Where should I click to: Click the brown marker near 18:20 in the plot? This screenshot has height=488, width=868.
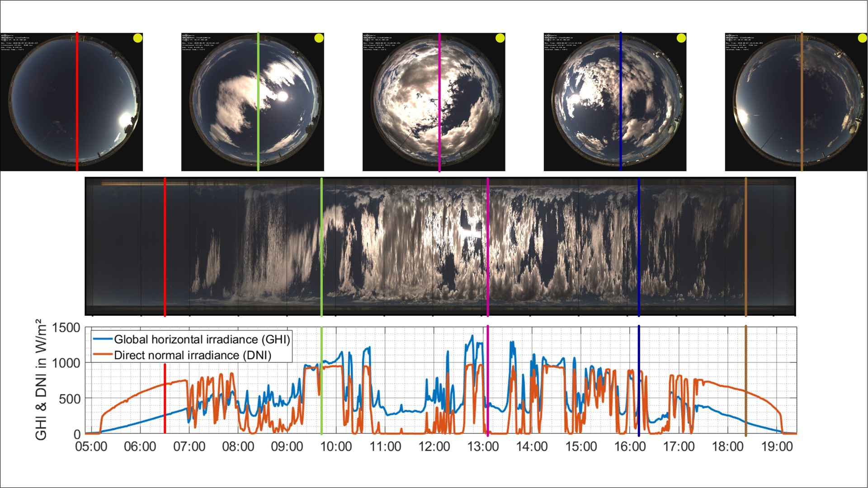click(x=745, y=384)
